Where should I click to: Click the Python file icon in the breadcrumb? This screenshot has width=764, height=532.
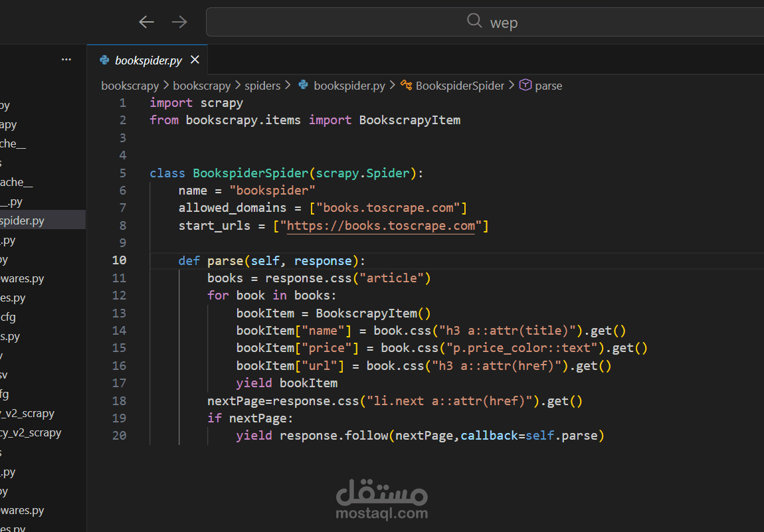pos(304,85)
